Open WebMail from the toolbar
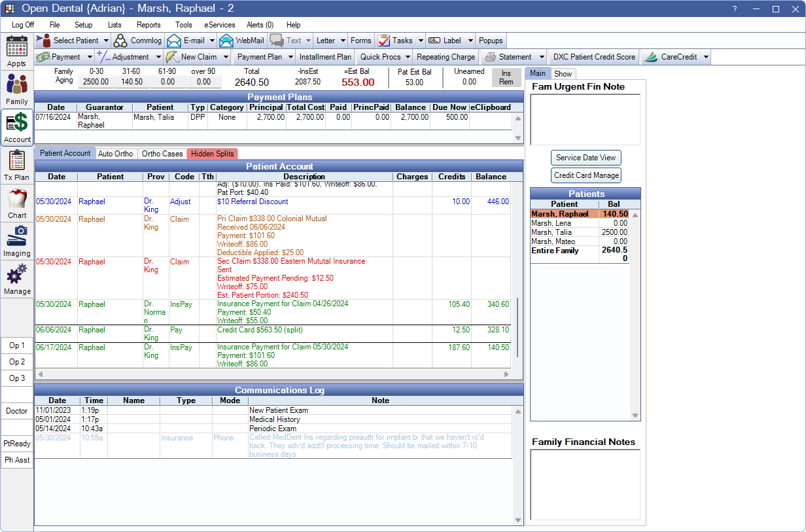 (242, 41)
